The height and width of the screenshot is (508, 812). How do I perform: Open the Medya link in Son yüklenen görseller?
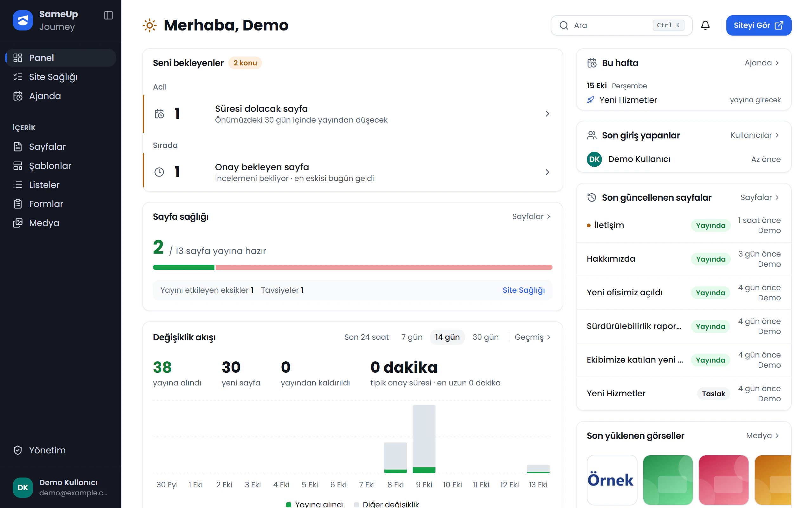pos(763,436)
